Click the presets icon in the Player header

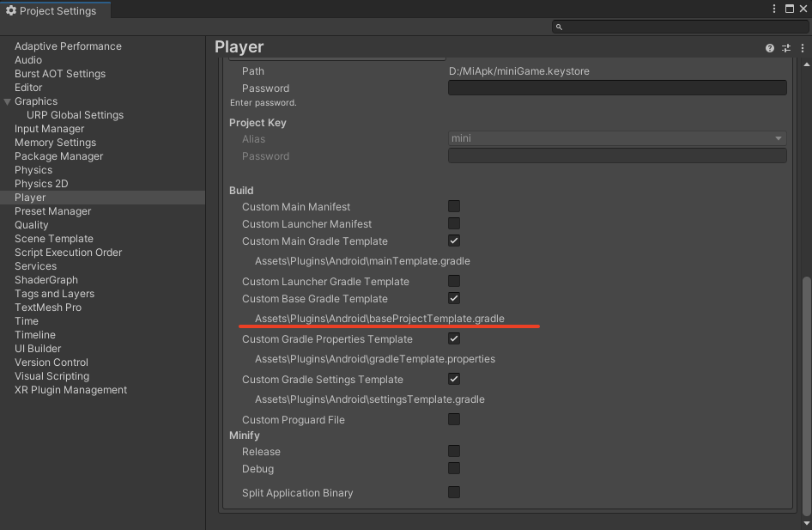coord(785,48)
